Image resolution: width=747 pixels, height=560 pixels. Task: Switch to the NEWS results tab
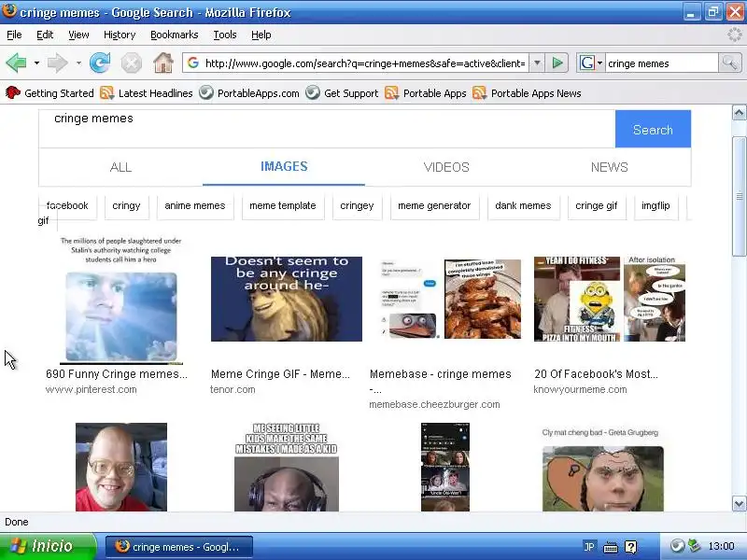[610, 167]
